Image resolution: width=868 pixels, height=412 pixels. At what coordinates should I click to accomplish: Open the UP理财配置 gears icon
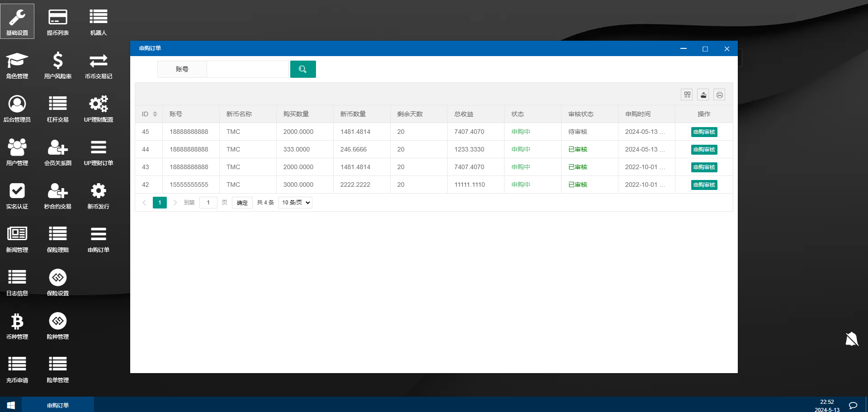pyautogui.click(x=99, y=108)
